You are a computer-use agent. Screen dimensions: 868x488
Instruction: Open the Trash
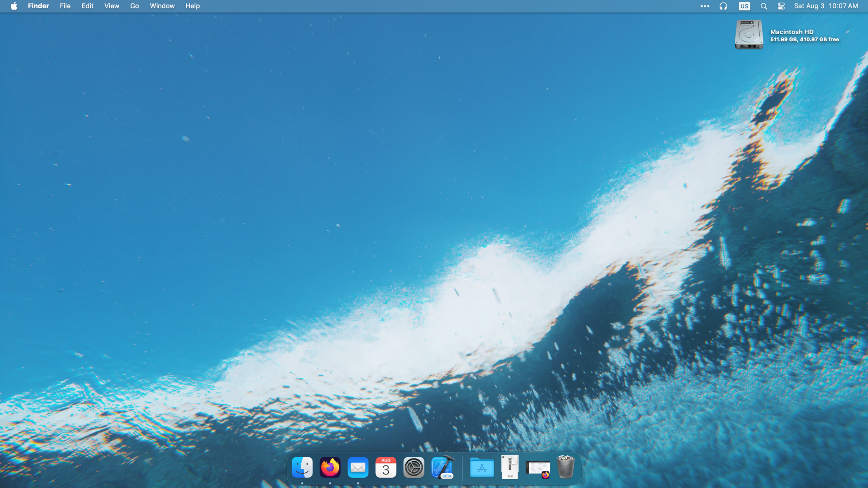click(x=566, y=467)
